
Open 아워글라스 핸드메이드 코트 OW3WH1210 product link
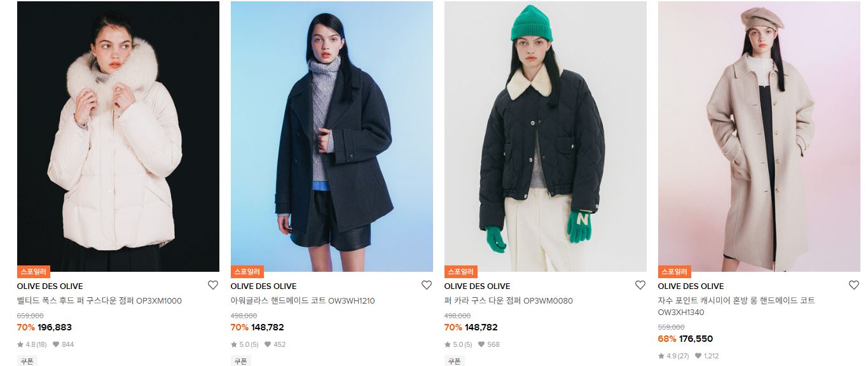coord(303,300)
